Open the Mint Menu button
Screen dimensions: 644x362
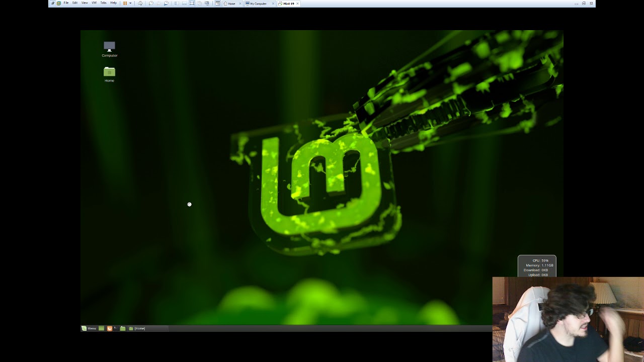89,328
